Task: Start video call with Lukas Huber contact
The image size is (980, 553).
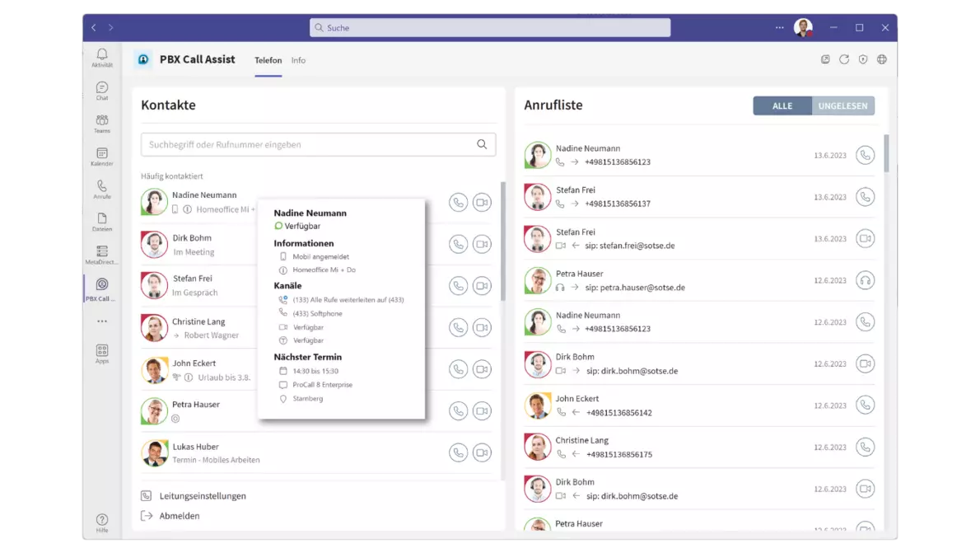Action: (482, 452)
